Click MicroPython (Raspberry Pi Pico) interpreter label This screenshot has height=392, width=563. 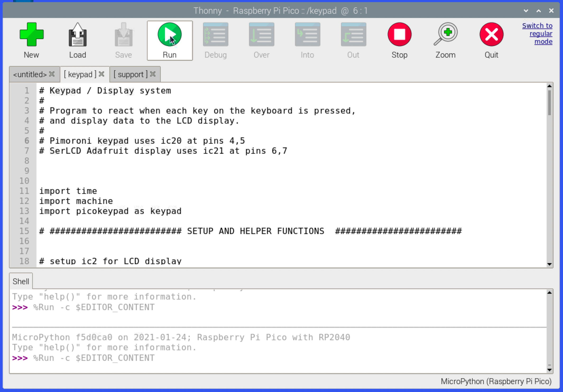(496, 381)
